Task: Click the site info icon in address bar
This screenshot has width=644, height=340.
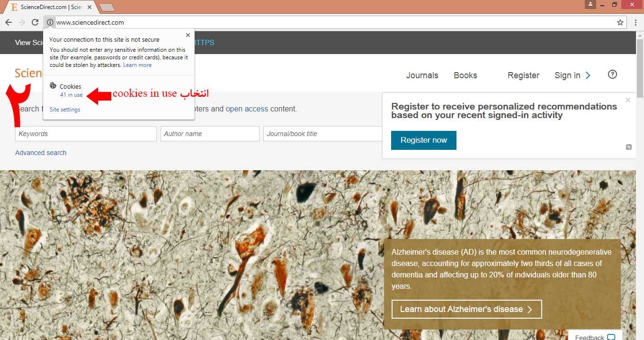Action: coord(50,22)
